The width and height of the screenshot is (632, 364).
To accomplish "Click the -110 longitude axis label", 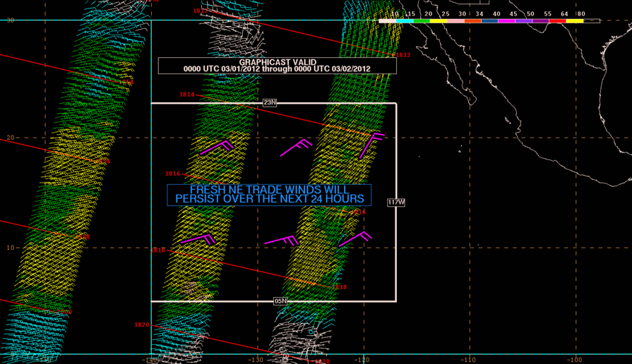I will pyautogui.click(x=468, y=360).
